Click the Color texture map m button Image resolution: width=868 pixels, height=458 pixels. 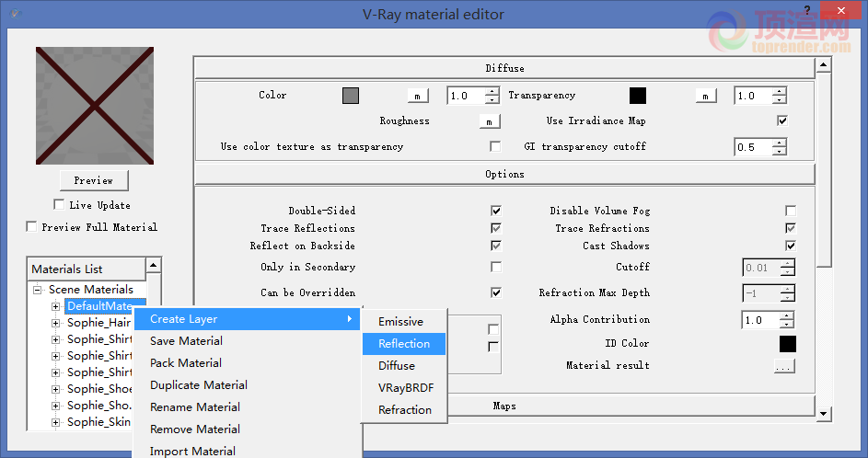(x=418, y=97)
